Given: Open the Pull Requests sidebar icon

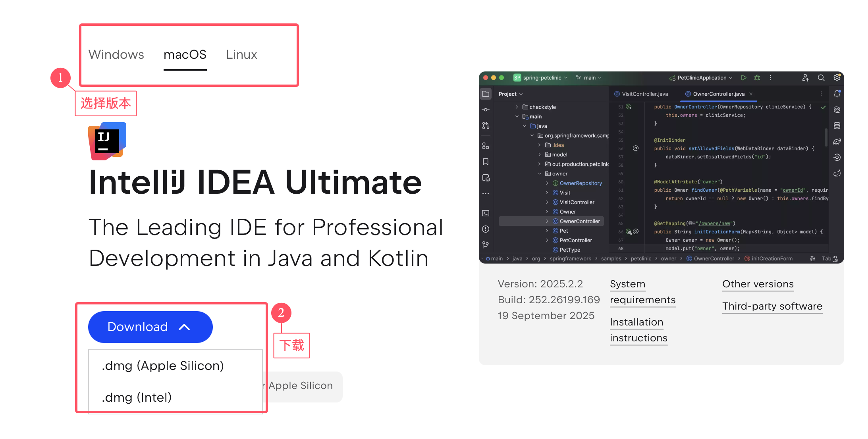Looking at the screenshot, I should pyautogui.click(x=486, y=125).
